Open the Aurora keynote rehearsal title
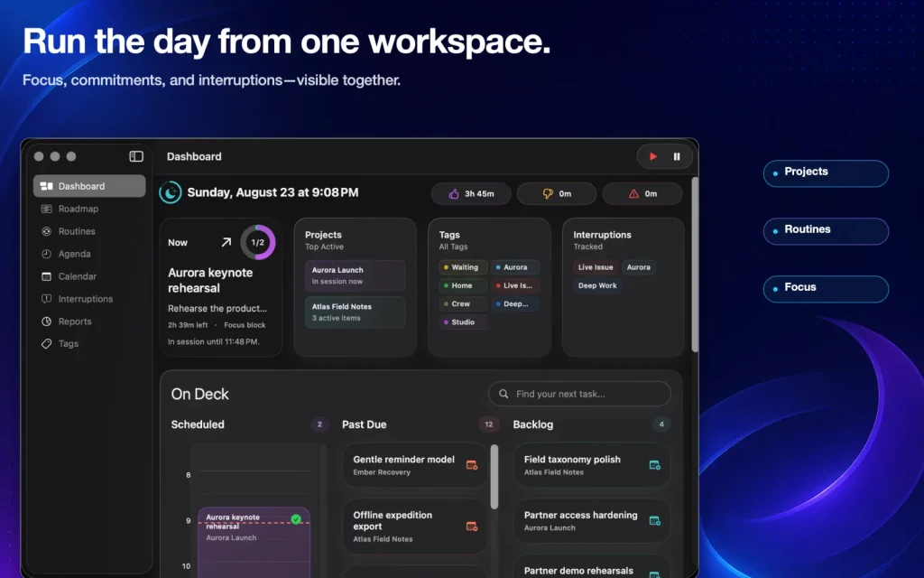The height and width of the screenshot is (578, 924). 210,280
